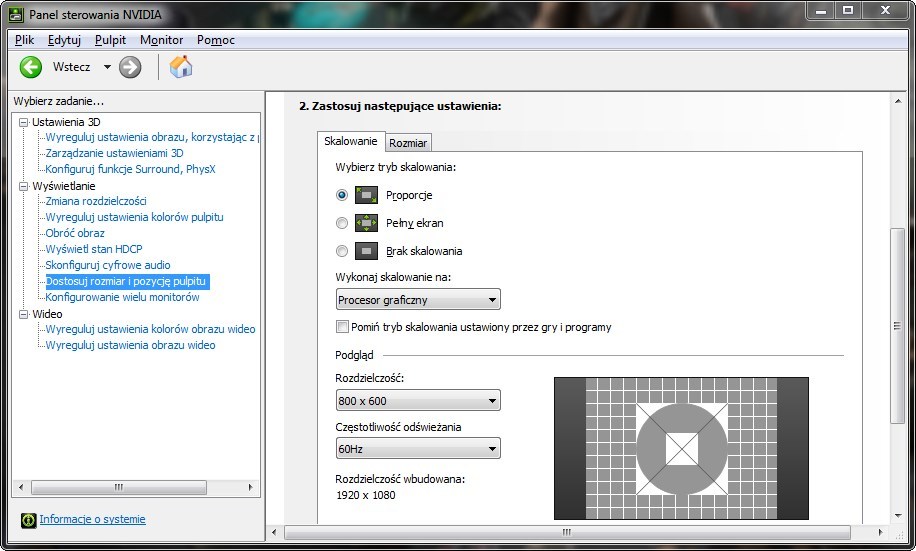
Task: Click the NVIDIA title bar application icon
Action: [x=16, y=14]
